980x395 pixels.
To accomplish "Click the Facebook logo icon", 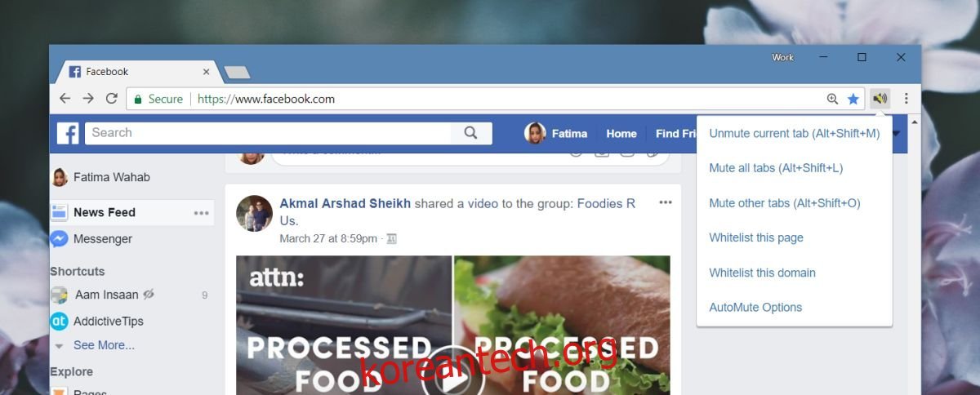I will click(x=68, y=134).
